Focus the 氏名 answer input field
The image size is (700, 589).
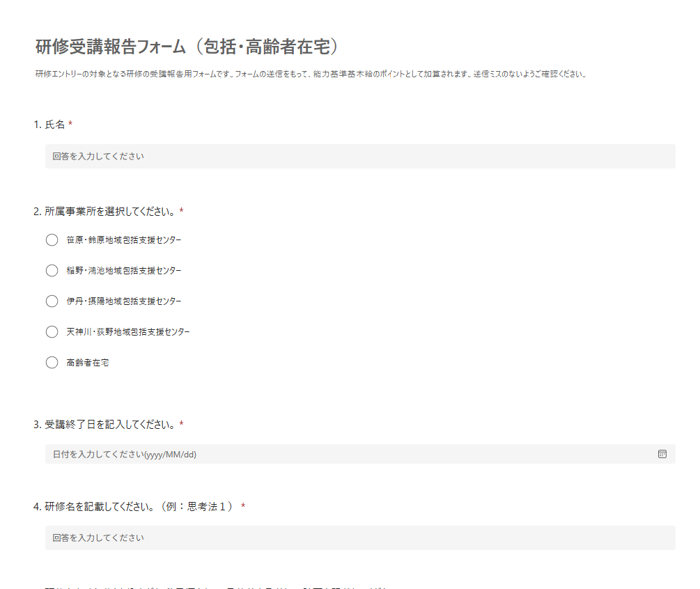(x=359, y=157)
